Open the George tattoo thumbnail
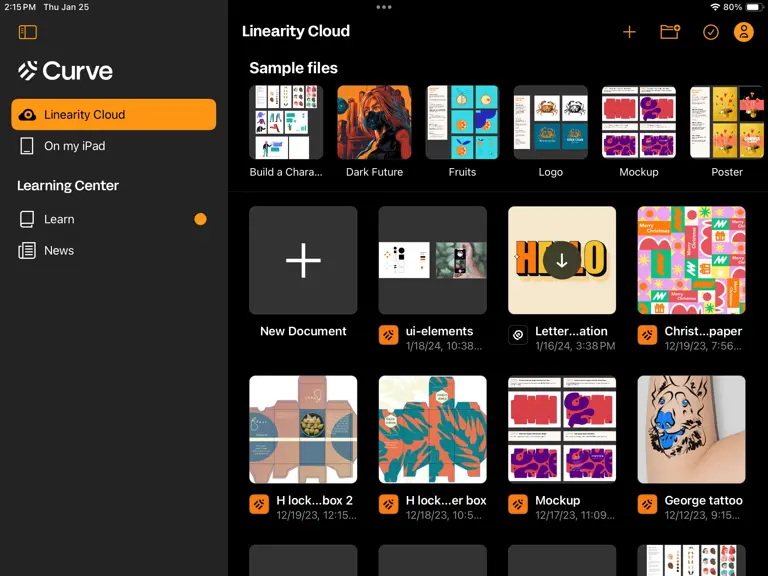Image resolution: width=768 pixels, height=576 pixels. pyautogui.click(x=692, y=430)
